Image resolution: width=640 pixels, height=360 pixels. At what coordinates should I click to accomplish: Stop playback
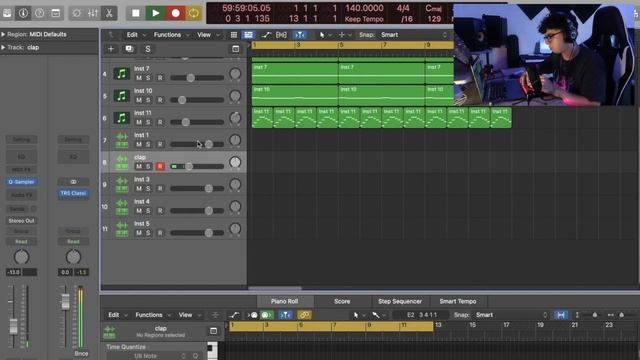pos(136,13)
